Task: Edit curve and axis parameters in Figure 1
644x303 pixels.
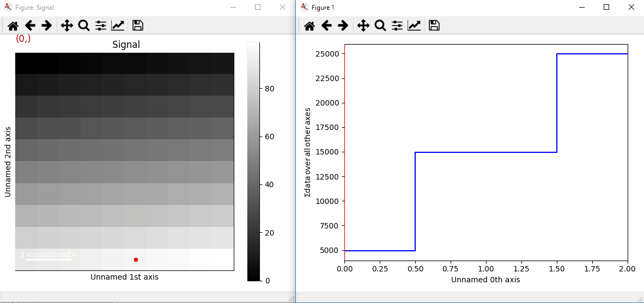Action: click(414, 26)
